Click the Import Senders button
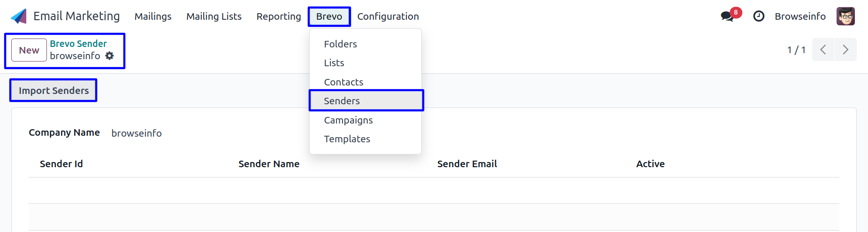This screenshot has height=232, width=868. click(53, 91)
